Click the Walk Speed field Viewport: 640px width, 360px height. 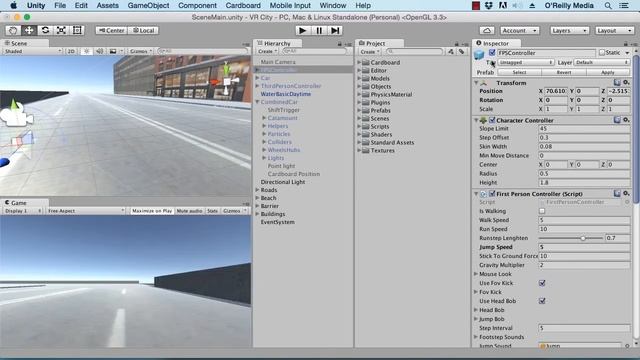tap(584, 220)
